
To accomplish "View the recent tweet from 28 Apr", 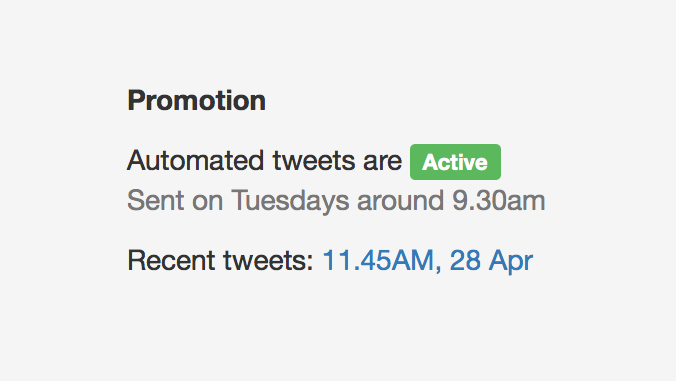I will pos(428,261).
